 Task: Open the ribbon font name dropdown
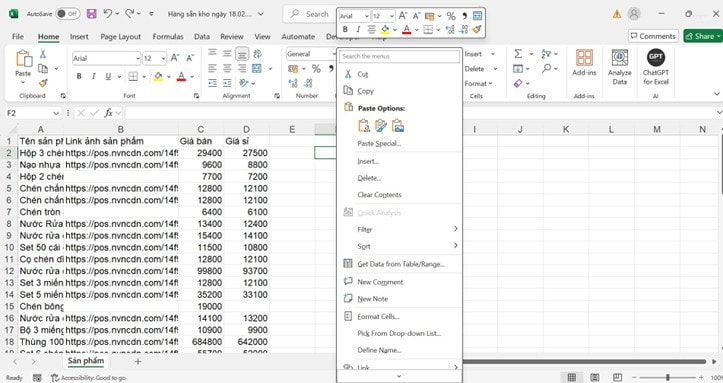(x=137, y=59)
